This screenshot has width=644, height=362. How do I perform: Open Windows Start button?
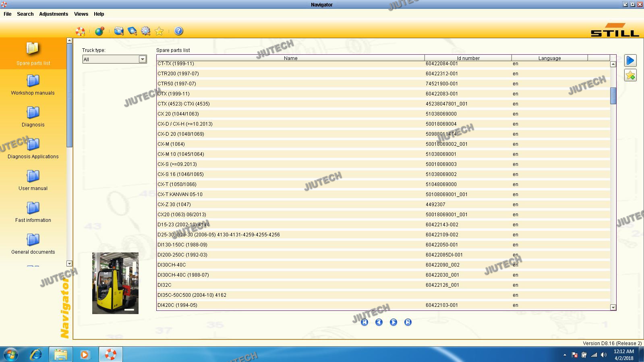(x=10, y=354)
